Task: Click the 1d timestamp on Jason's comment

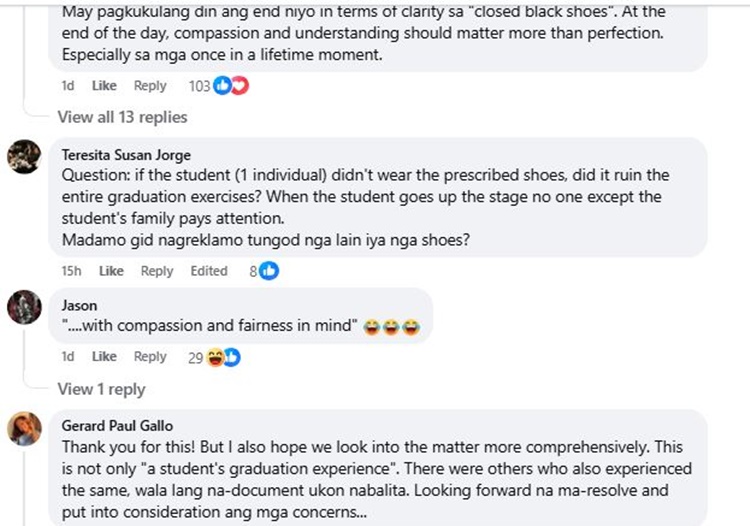Action: coord(68,357)
